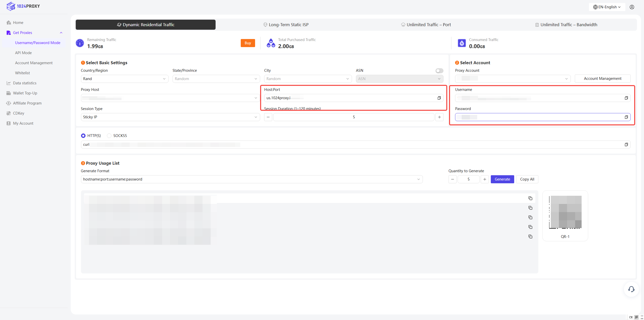Image resolution: width=644 pixels, height=320 pixels.
Task: Select the HTTP(S) protocol option
Action: (x=83, y=136)
